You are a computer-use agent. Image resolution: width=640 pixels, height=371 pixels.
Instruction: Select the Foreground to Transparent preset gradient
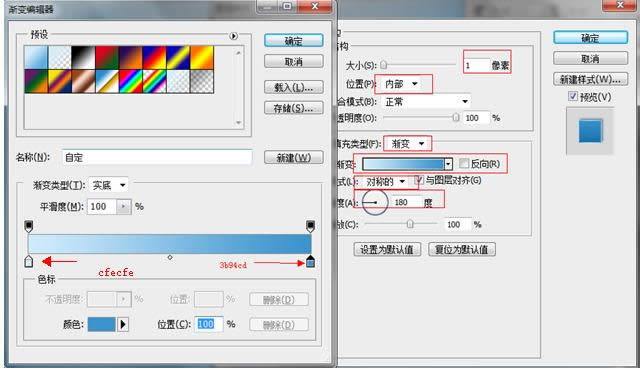[x=60, y=58]
